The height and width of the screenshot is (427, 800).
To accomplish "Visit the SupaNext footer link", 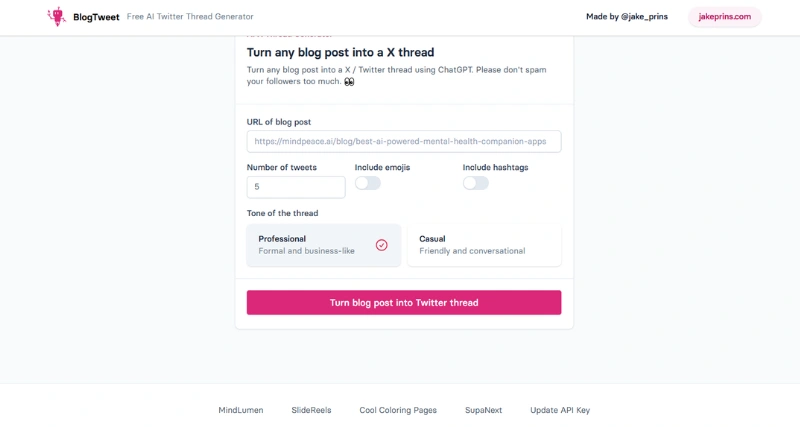I will [483, 410].
